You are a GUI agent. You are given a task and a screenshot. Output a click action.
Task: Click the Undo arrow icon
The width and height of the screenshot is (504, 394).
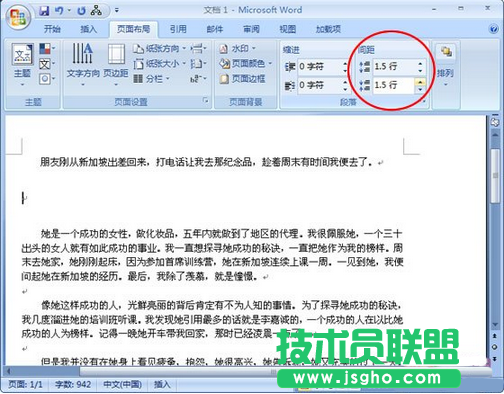pos(59,11)
